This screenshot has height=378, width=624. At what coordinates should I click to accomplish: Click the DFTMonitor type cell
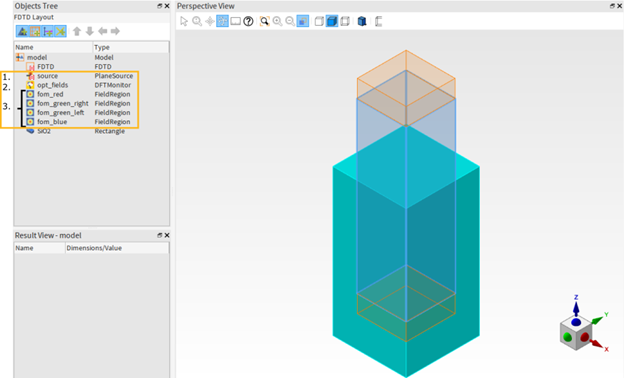tap(113, 85)
